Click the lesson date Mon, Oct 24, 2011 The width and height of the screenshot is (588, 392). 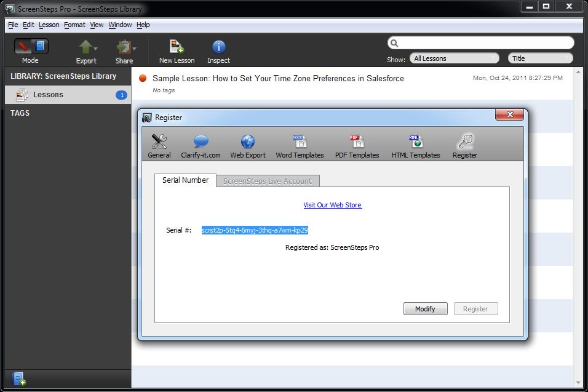pyautogui.click(x=517, y=78)
